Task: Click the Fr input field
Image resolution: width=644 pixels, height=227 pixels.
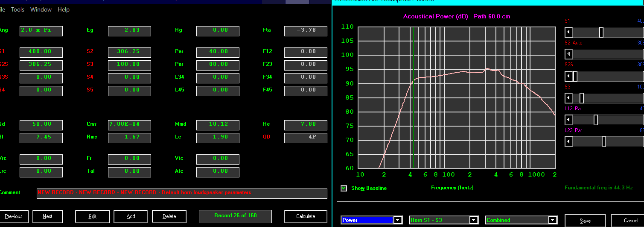Action: (x=129, y=159)
